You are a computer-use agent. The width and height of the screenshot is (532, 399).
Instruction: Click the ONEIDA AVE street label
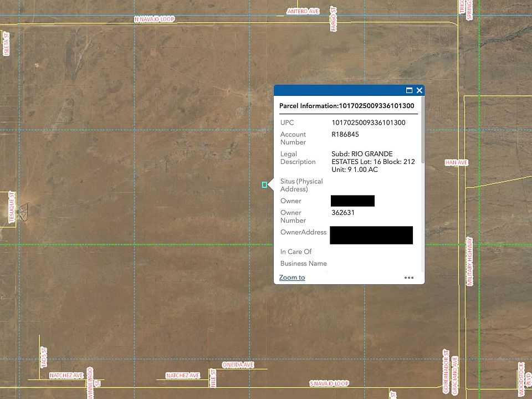pos(238,365)
